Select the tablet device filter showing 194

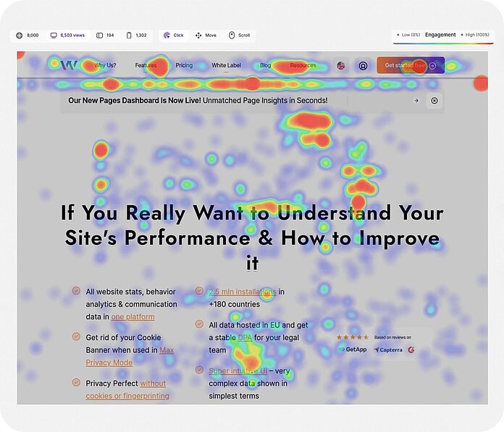click(x=105, y=35)
